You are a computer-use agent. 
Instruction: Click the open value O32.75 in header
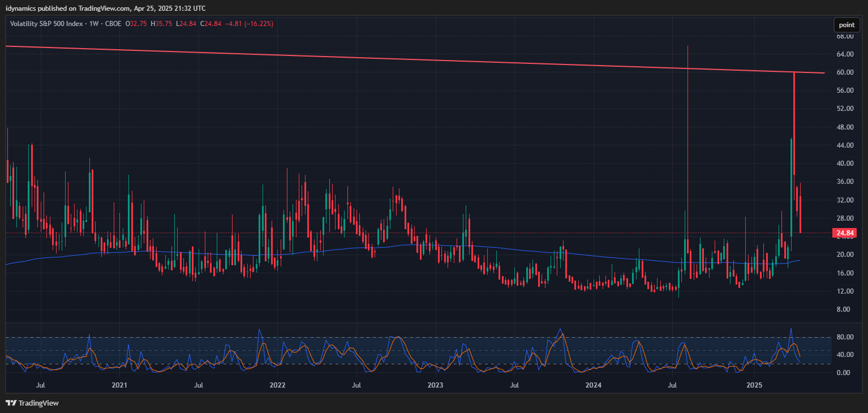tap(136, 24)
